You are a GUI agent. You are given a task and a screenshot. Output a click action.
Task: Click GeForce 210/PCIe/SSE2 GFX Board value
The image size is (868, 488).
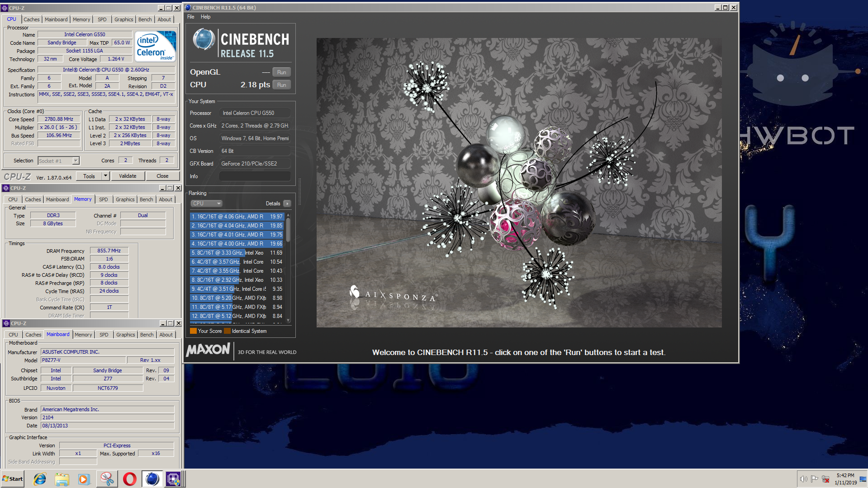coord(255,164)
